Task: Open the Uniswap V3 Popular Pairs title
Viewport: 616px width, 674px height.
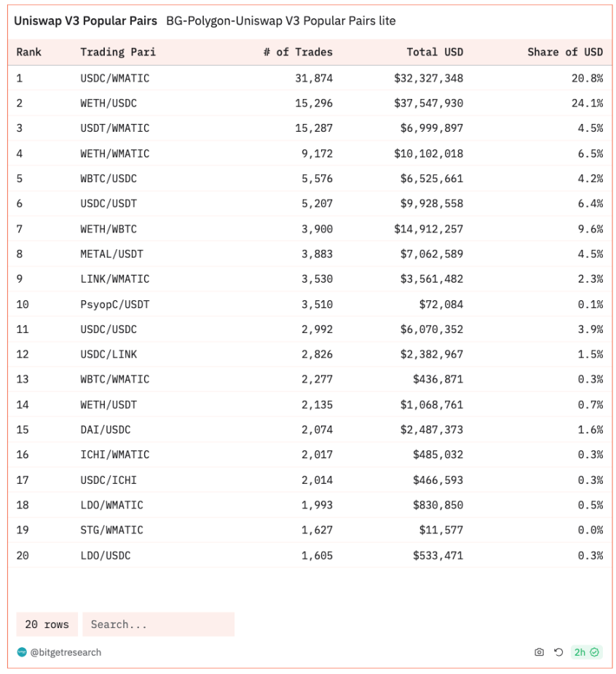Action: click(85, 21)
